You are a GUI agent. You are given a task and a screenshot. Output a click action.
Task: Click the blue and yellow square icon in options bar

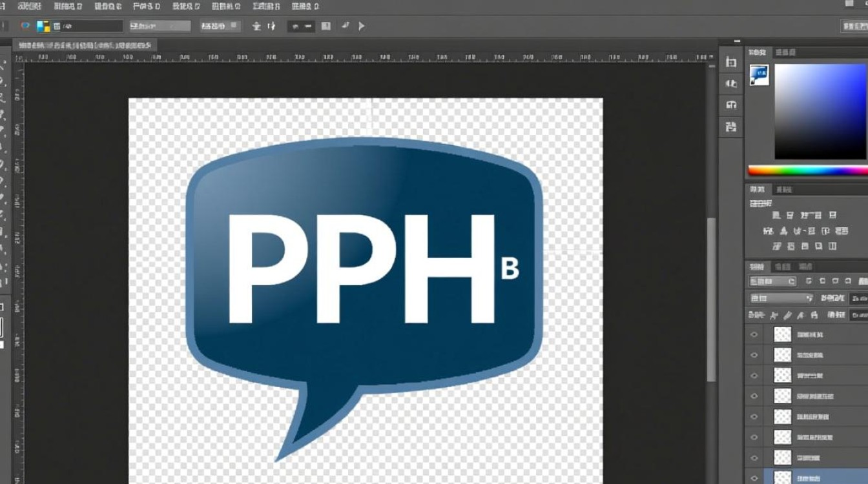43,26
